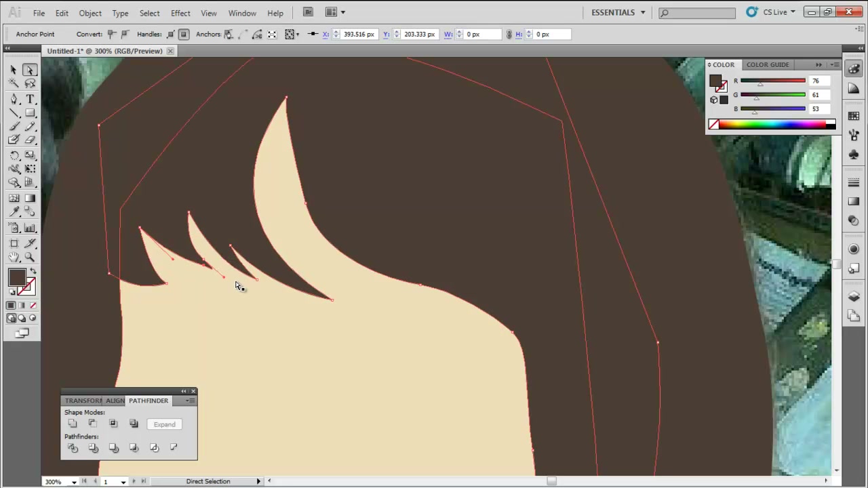This screenshot has height=488, width=868.
Task: Convert selected anchor points to corner
Action: [x=112, y=34]
